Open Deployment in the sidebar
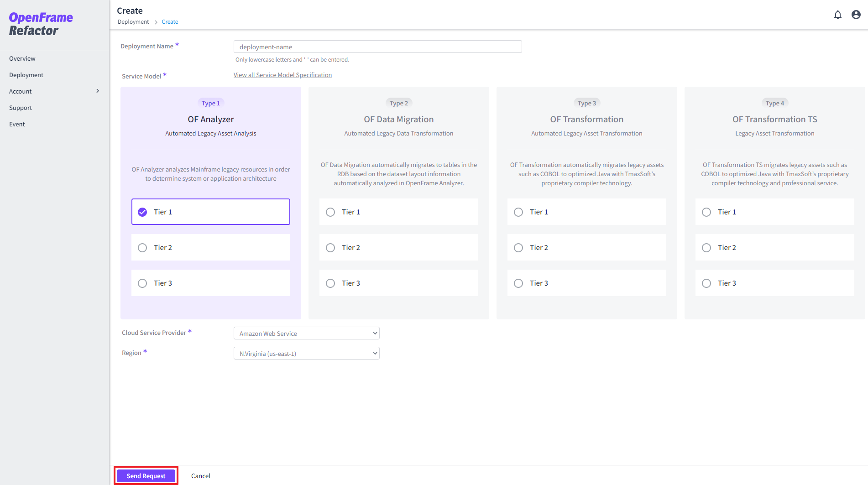Viewport: 868px width, 485px height. 26,75
